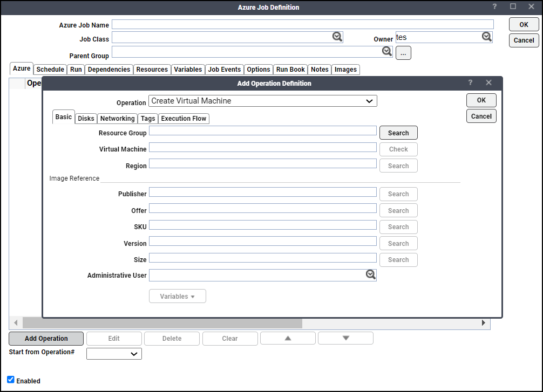This screenshot has width=543, height=392.
Task: Click Search next to SKU field
Action: coord(398,227)
